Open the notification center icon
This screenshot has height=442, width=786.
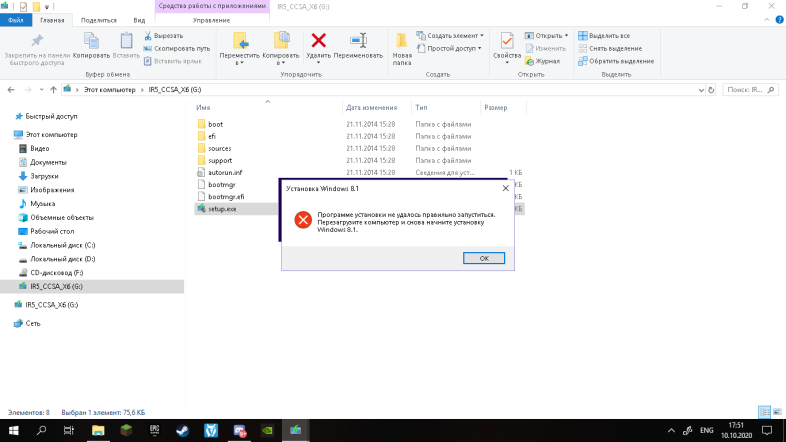[x=767, y=430]
